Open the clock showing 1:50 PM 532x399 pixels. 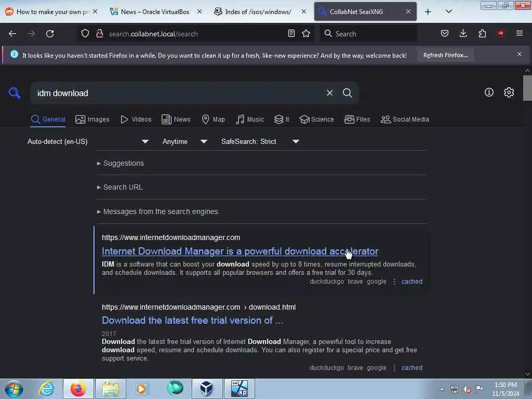pos(506,389)
